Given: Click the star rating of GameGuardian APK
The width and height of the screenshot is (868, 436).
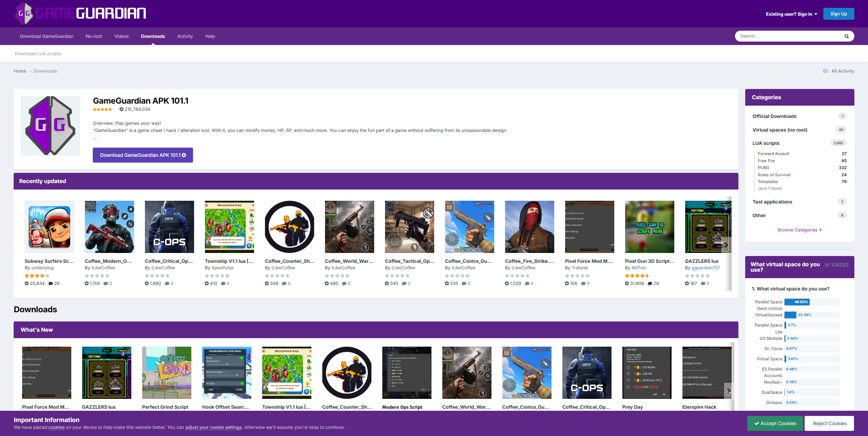Looking at the screenshot, I should [102, 109].
